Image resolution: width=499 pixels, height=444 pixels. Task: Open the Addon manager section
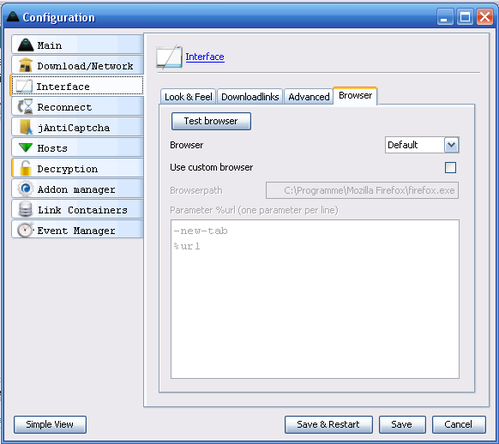(77, 189)
